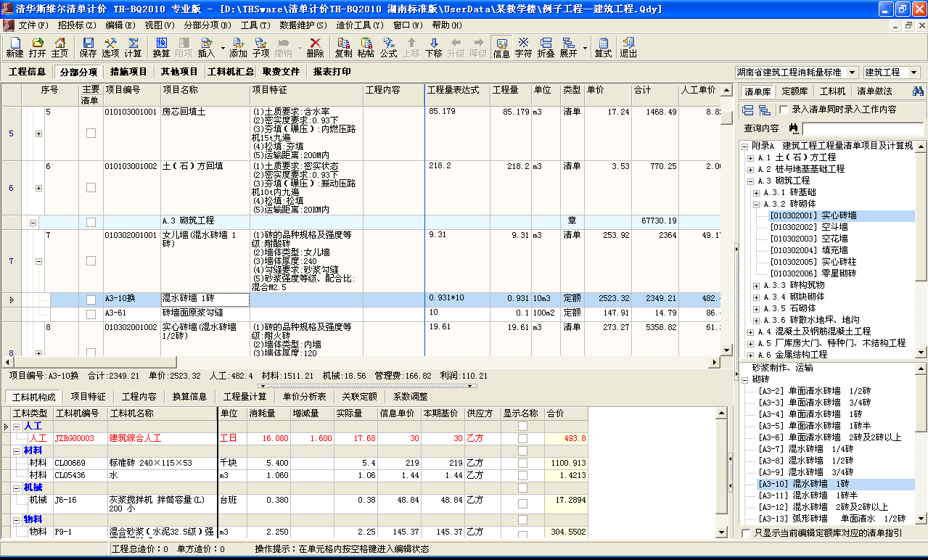
Task: Check the 主要清单 box for 房芯回填土 row
Action: point(91,133)
